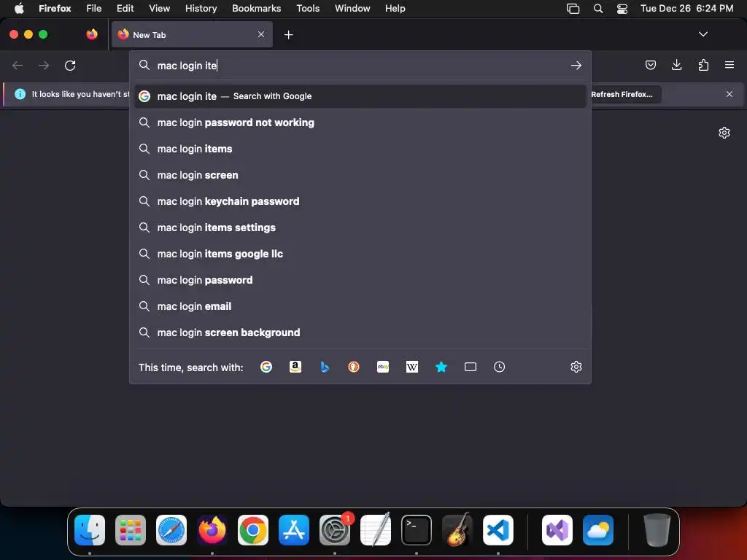Search this time with Bing
The width and height of the screenshot is (747, 560).
325,367
